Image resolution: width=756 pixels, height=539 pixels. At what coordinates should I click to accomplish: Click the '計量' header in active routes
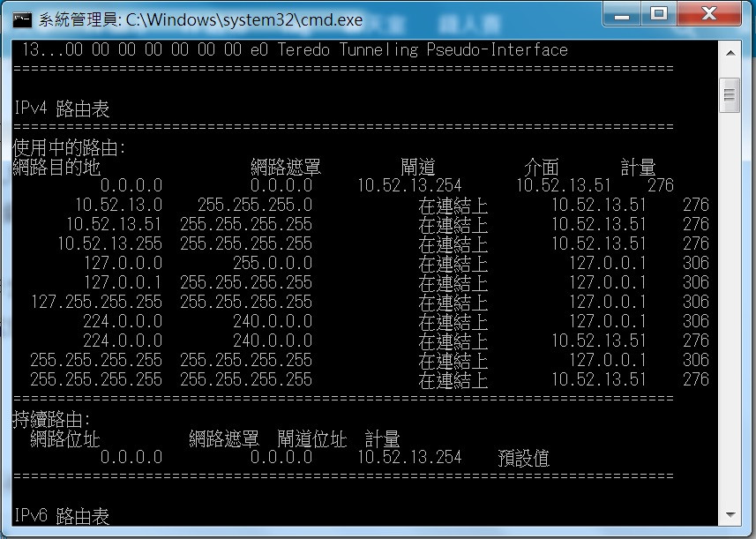638,167
